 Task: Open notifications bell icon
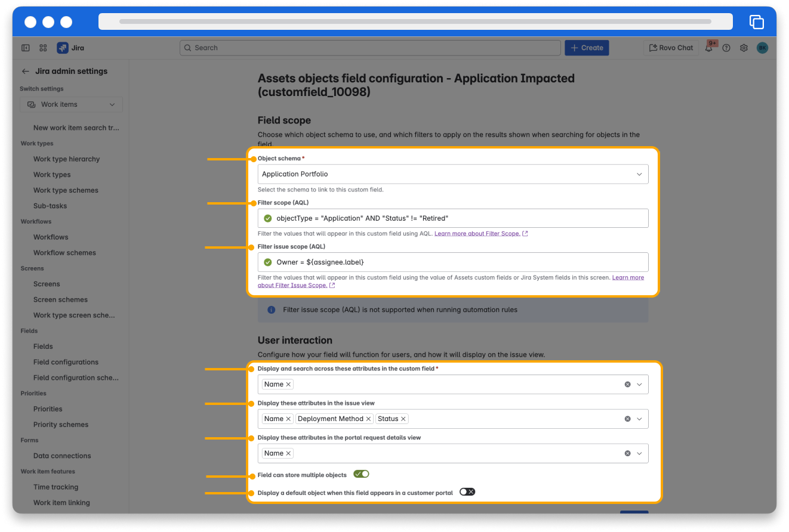tap(709, 48)
